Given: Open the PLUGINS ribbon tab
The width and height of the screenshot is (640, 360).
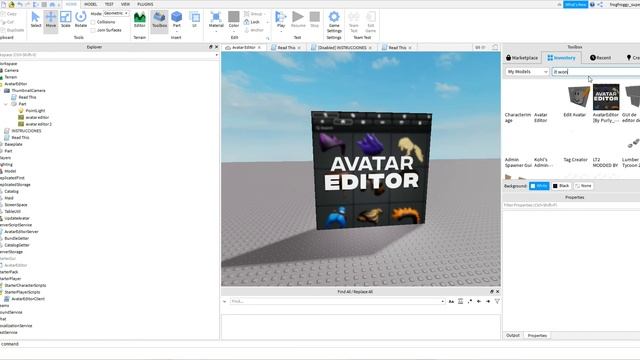Looking at the screenshot, I should (145, 4).
